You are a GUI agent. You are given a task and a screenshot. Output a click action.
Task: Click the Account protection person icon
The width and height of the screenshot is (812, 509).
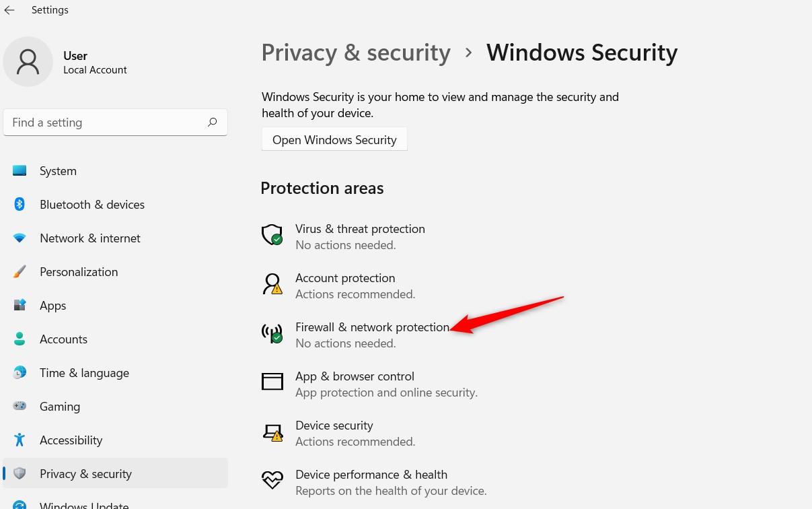click(272, 283)
